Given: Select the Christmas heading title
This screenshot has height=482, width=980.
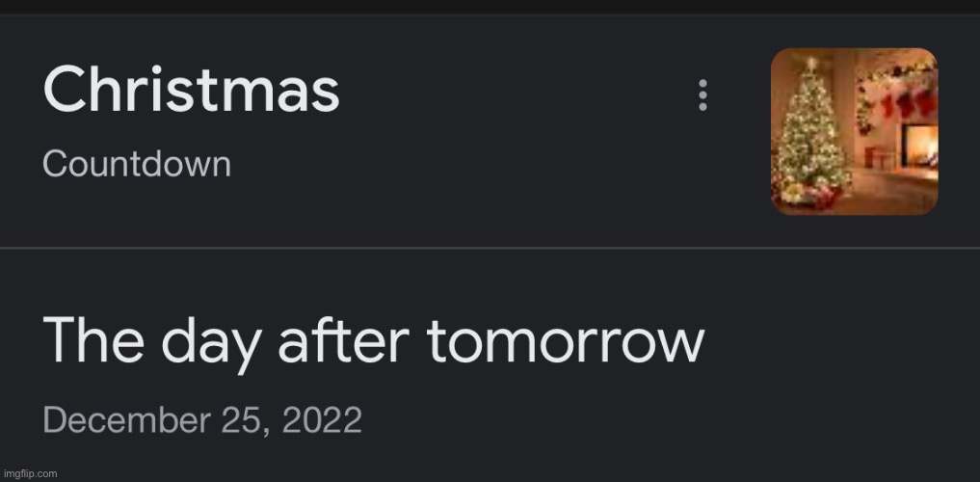Looking at the screenshot, I should [x=191, y=92].
